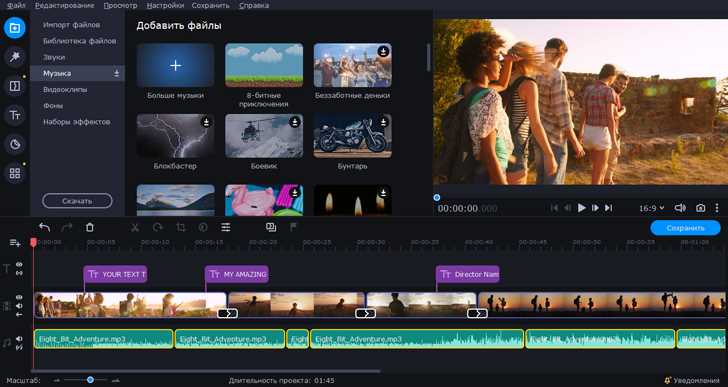Step to next frame in player

(595, 208)
